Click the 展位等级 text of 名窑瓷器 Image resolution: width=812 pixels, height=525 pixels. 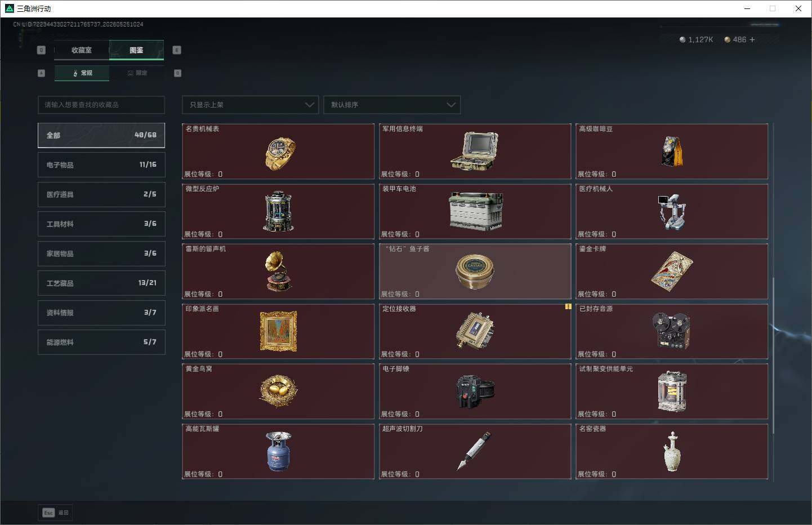tap(597, 474)
